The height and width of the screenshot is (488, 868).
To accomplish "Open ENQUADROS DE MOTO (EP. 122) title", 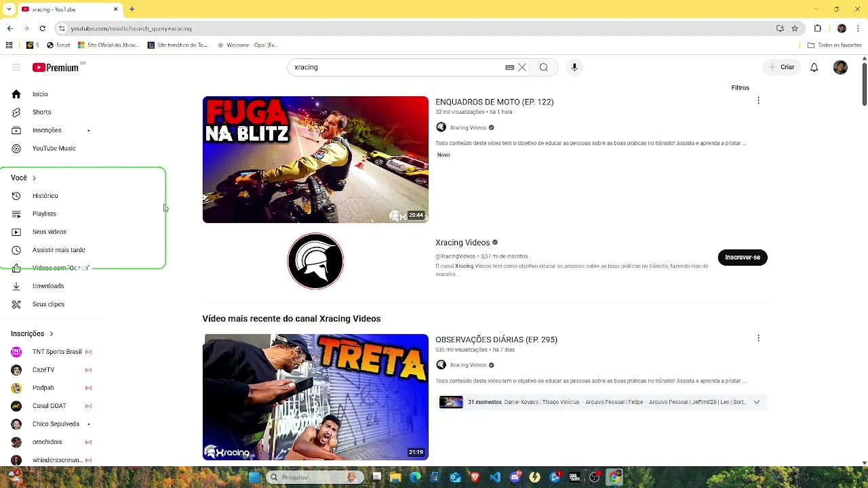I will point(494,102).
